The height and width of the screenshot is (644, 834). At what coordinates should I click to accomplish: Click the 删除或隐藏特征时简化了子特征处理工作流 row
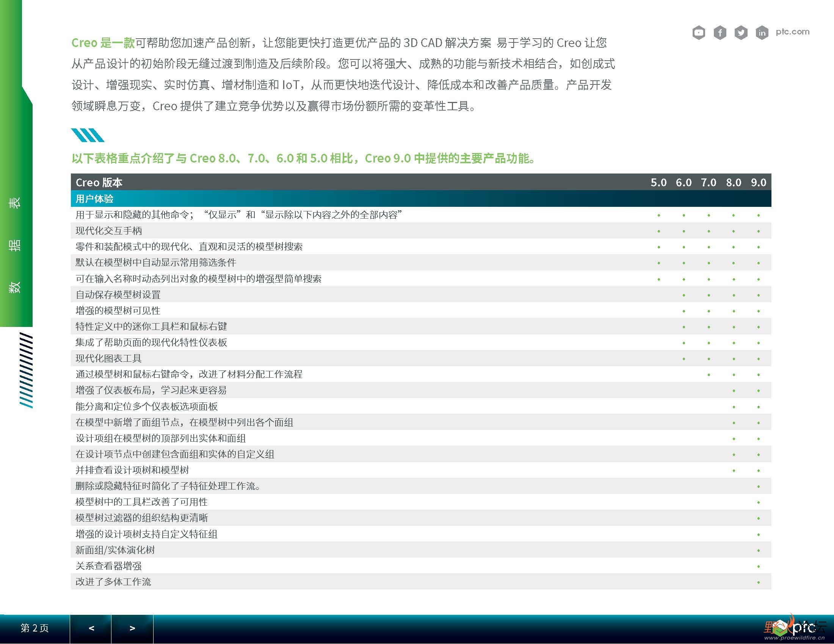421,486
